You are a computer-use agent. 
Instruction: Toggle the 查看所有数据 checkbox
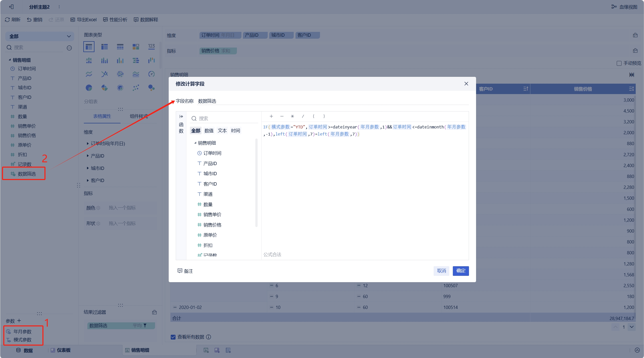[x=173, y=337]
